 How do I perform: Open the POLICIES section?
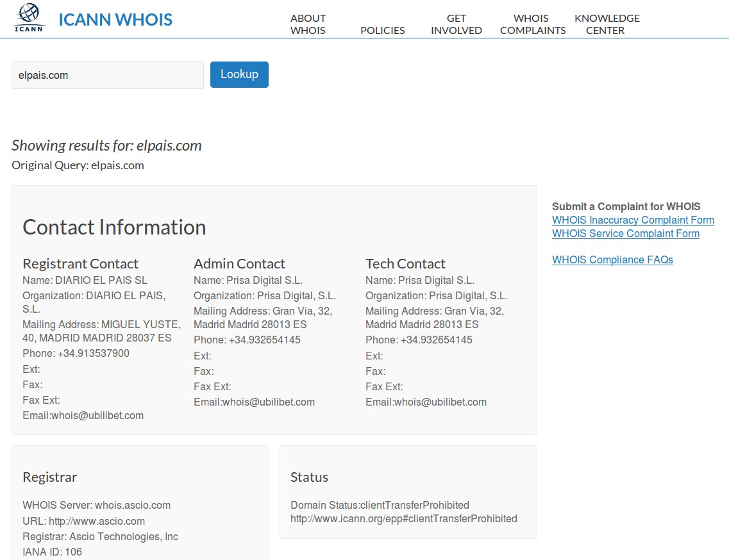click(382, 30)
